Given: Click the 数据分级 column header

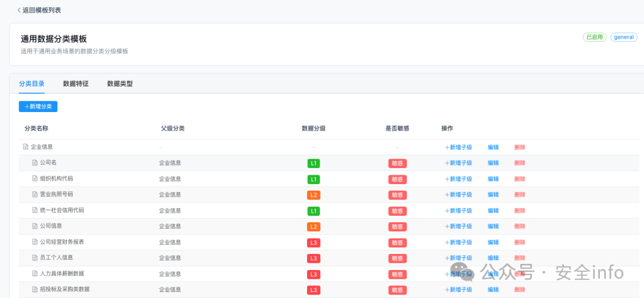Looking at the screenshot, I should coord(314,129).
